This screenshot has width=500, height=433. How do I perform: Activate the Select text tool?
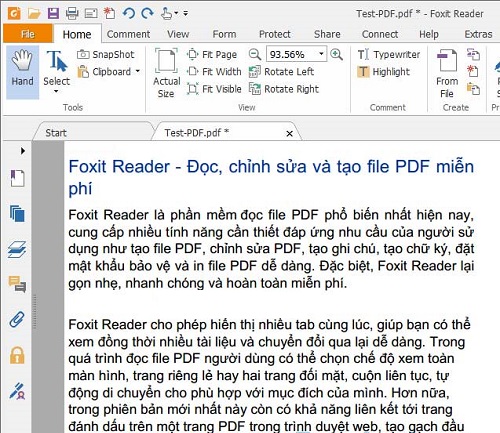(x=56, y=69)
